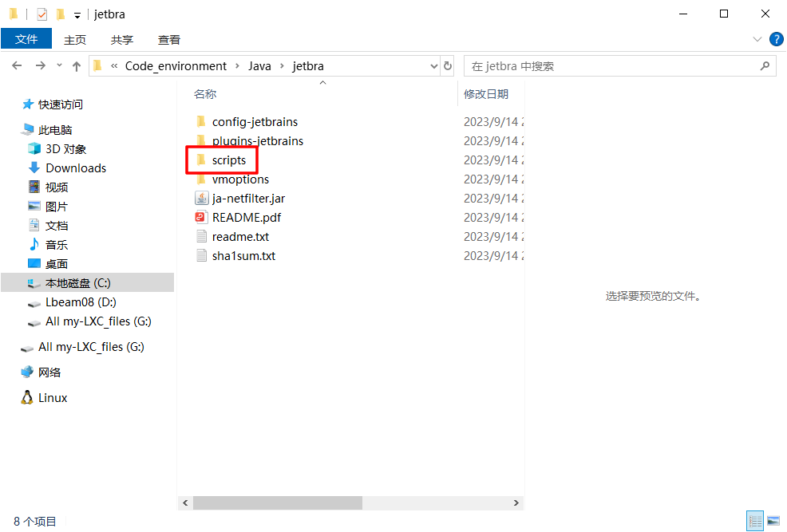The image size is (787, 532).
Task: Open the 文件 menu tab
Action: (26, 39)
